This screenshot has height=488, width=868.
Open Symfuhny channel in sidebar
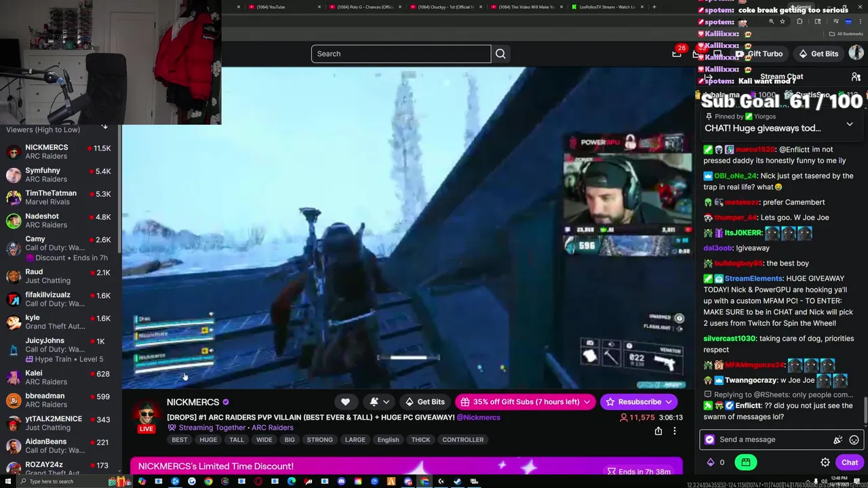point(60,175)
